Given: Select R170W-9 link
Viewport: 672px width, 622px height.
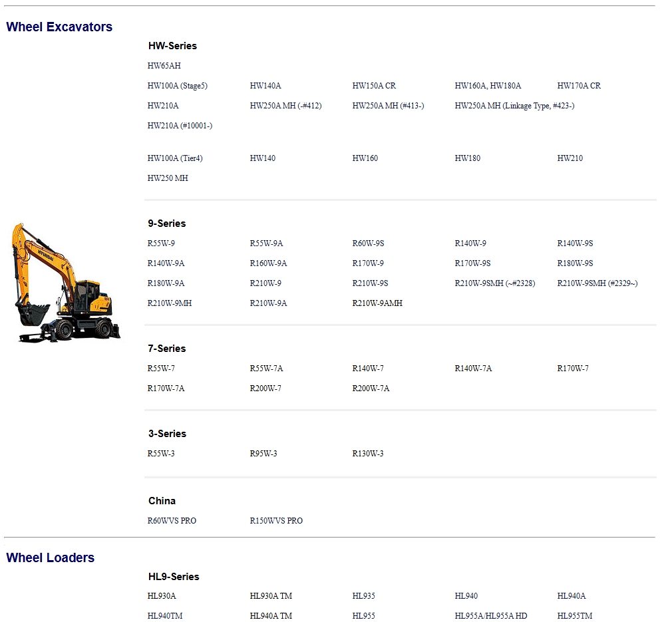Looking at the screenshot, I should pos(368,263).
